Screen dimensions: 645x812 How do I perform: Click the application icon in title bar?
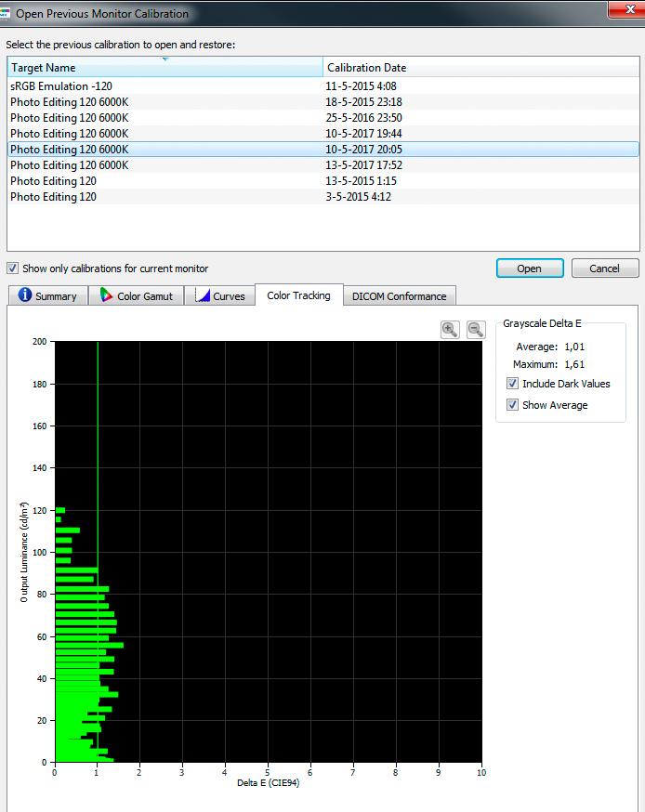coord(5,13)
